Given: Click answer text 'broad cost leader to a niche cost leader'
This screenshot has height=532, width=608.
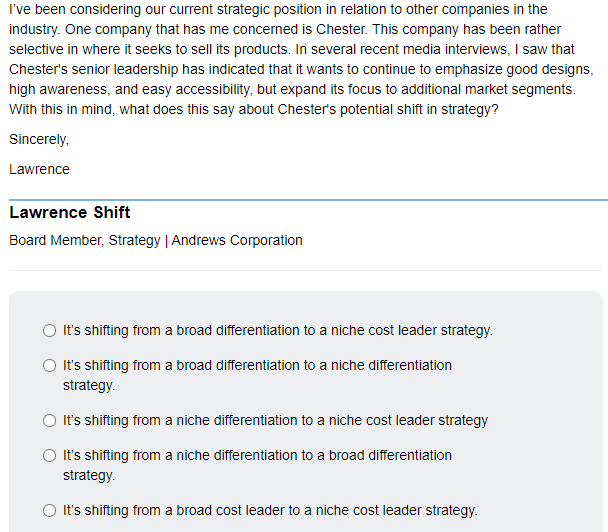Looking at the screenshot, I should pyautogui.click(x=270, y=510).
